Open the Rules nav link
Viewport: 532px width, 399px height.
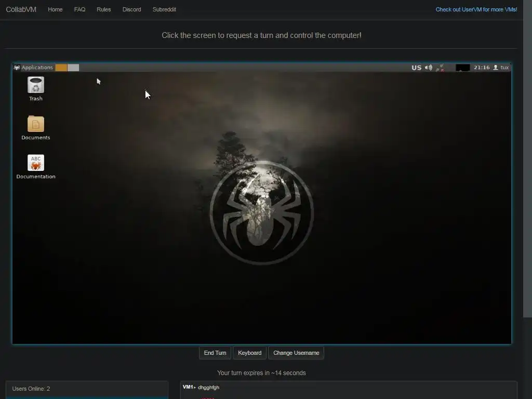point(103,9)
